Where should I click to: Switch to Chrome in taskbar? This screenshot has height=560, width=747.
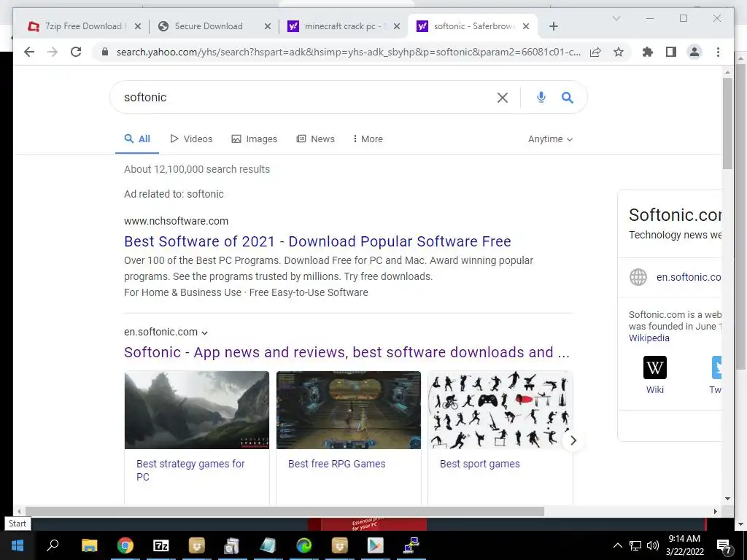click(x=125, y=545)
